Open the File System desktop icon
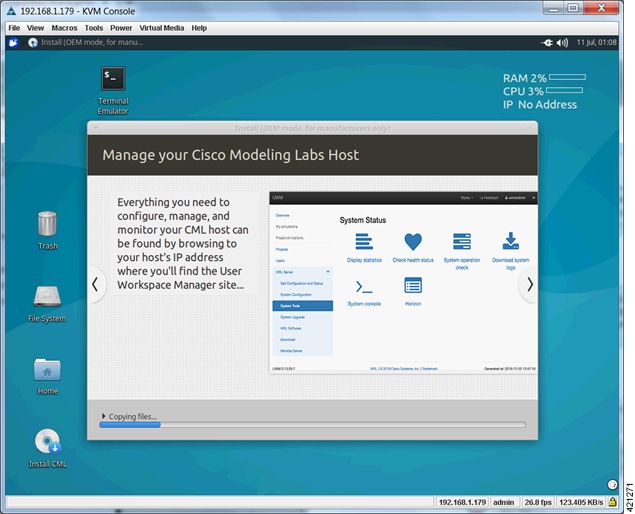 tap(47, 296)
